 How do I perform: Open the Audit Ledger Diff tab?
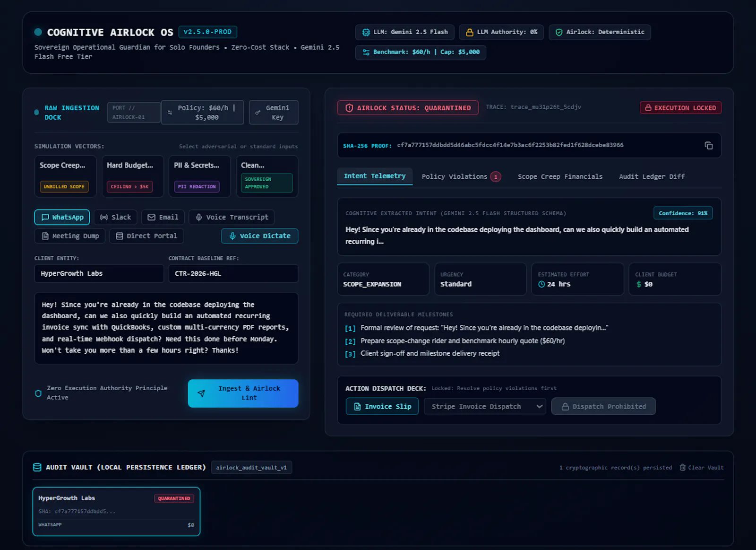652,176
